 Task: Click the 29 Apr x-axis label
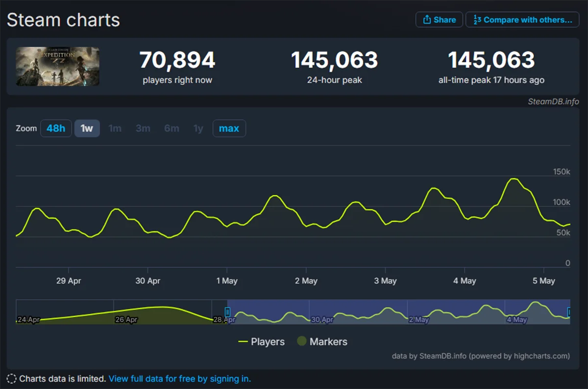69,281
